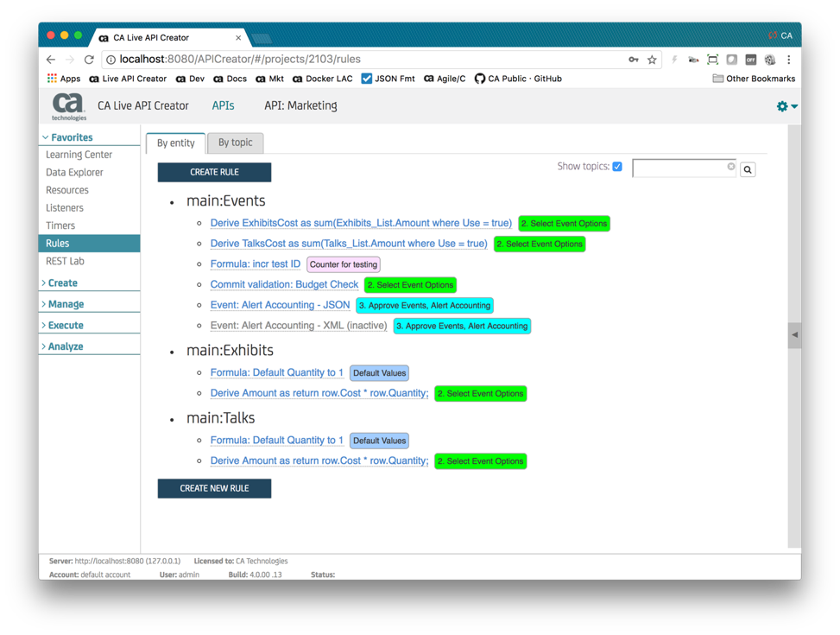840x635 pixels.
Task: Open Commit validation: Budget Check rule
Action: (x=284, y=284)
